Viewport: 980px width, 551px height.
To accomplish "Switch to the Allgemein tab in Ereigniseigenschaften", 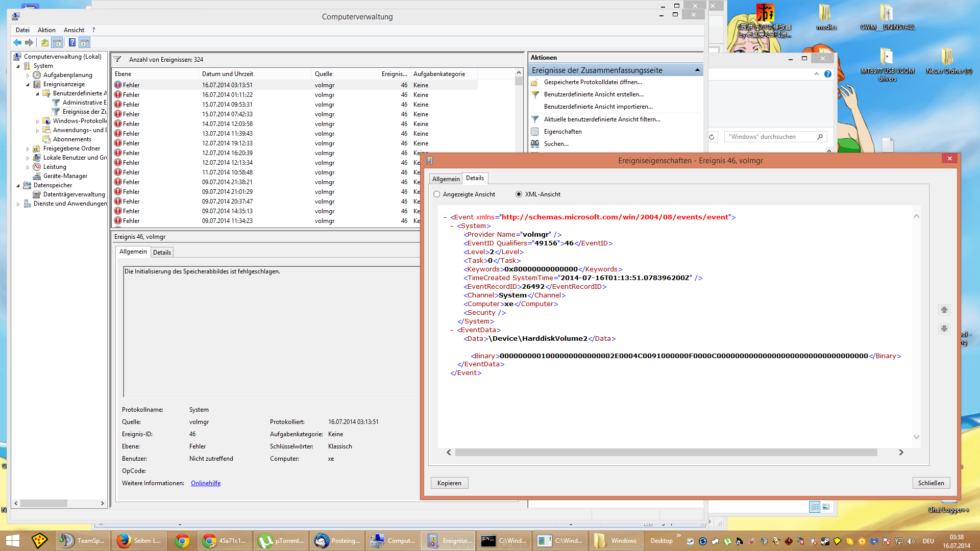I will (446, 179).
